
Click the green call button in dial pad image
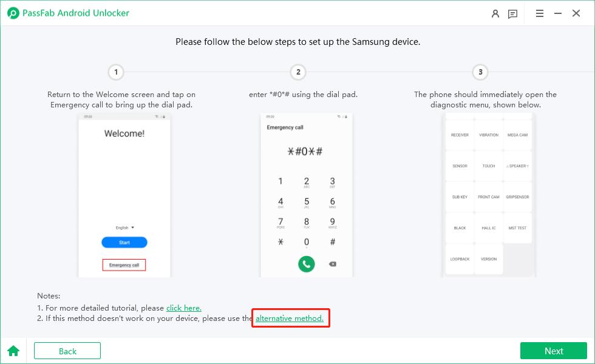(x=306, y=264)
